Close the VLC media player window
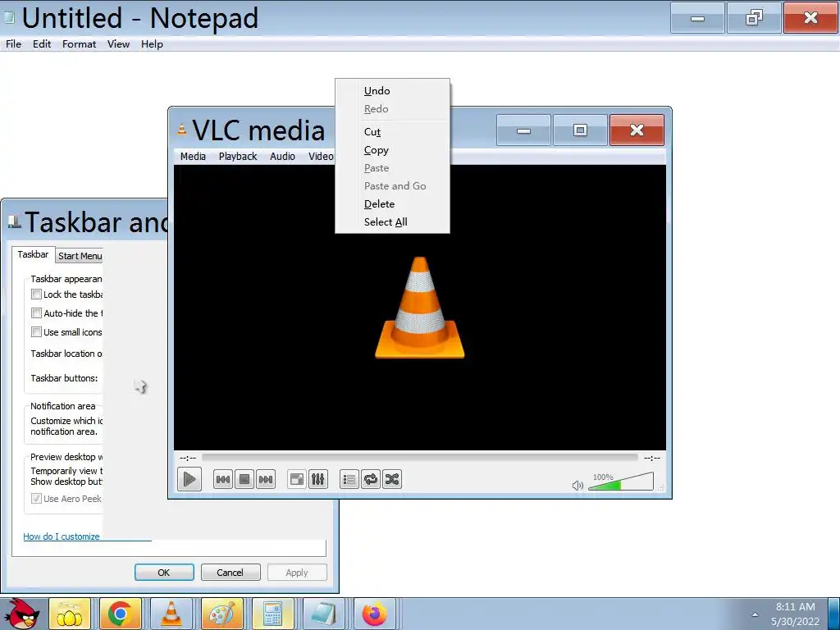 coord(637,130)
